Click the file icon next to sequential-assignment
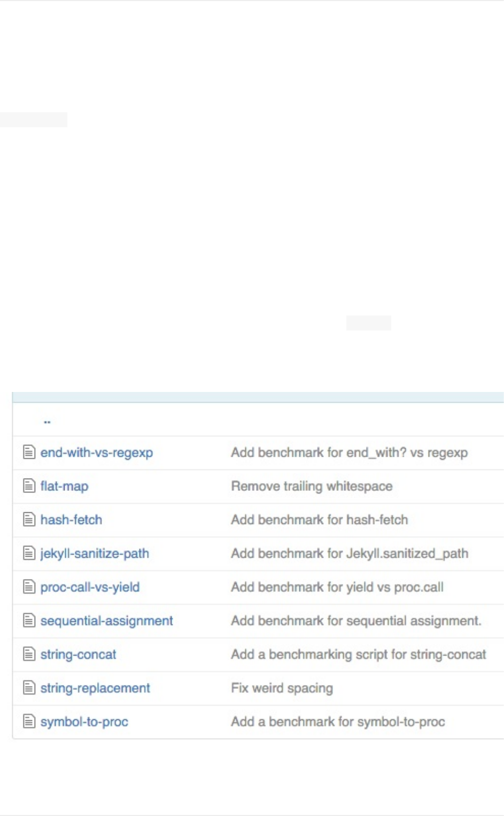 [x=29, y=621]
